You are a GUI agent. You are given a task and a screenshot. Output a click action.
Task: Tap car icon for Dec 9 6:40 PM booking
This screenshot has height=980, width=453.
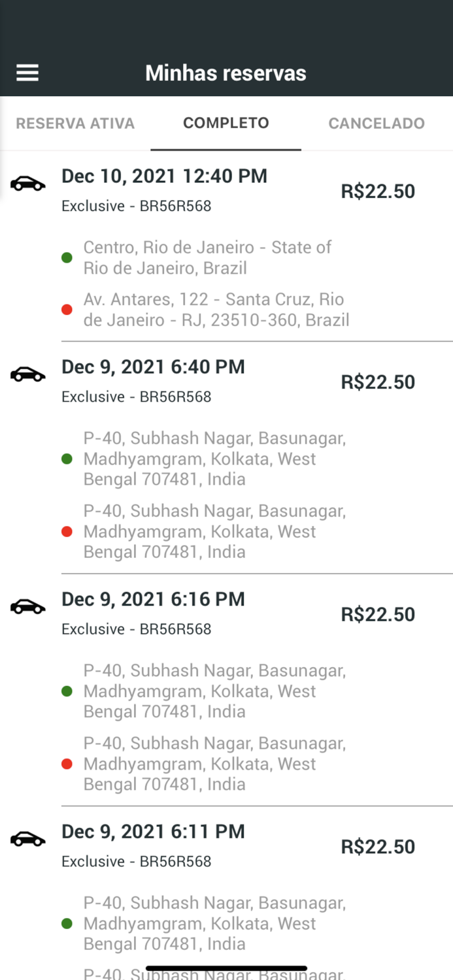coord(28,374)
